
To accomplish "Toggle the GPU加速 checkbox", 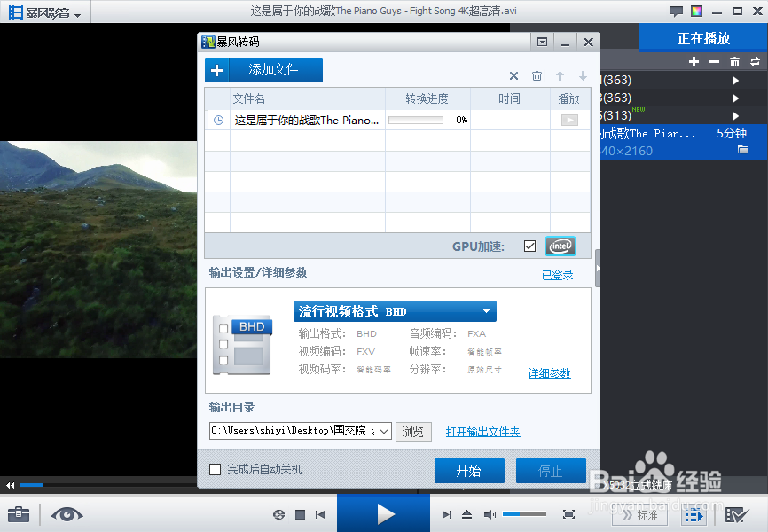I will [530, 246].
